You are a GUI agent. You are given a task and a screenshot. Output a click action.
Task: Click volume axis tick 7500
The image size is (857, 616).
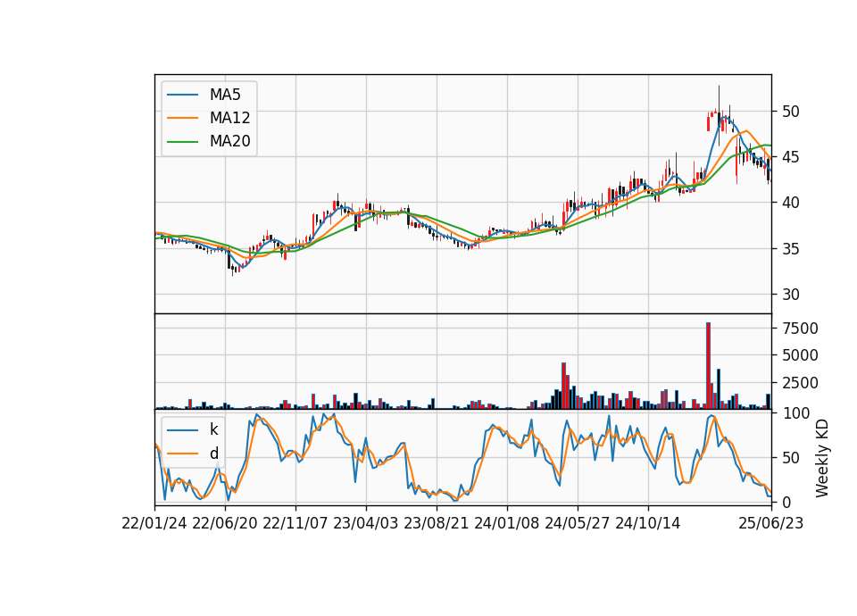pyautogui.click(x=800, y=329)
